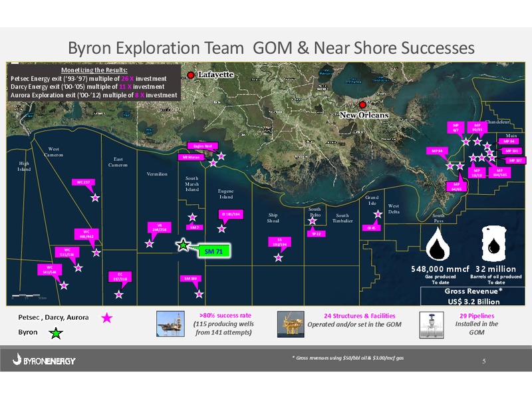Viewport: 532px width, 399px height.
Task: Select the '32 million' barrels figure
Action: pos(495,269)
